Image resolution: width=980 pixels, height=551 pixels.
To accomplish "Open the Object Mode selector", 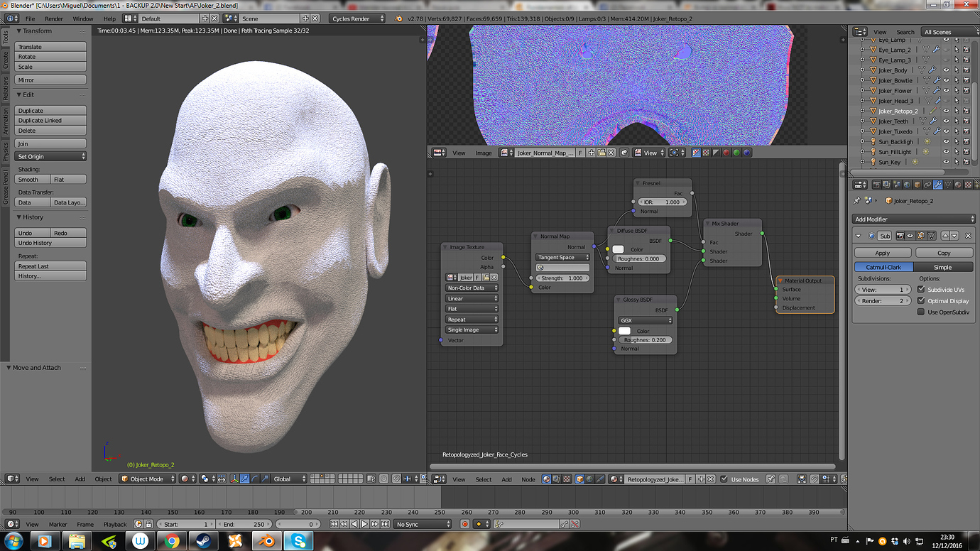I will (x=148, y=479).
